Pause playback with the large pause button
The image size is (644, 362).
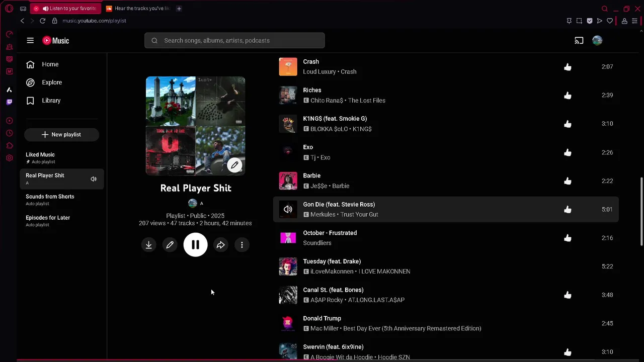pos(195,245)
